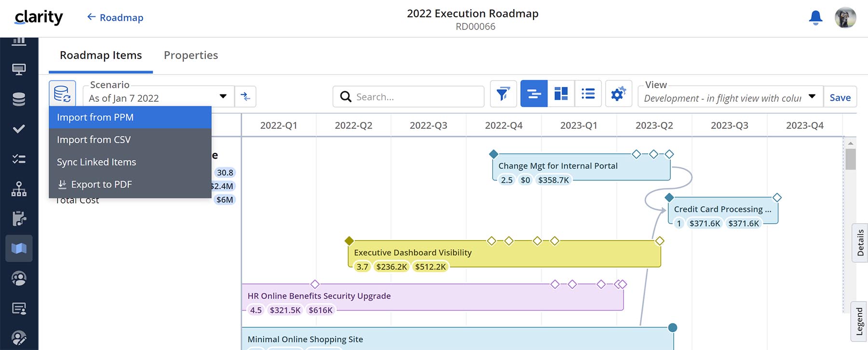This screenshot has height=350, width=868.
Task: Click the compare scenario arrow icon
Action: pos(245,96)
